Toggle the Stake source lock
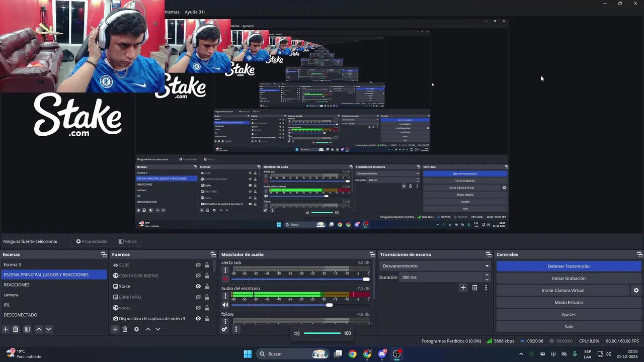Screen dimensions: 644x362 click(207, 287)
